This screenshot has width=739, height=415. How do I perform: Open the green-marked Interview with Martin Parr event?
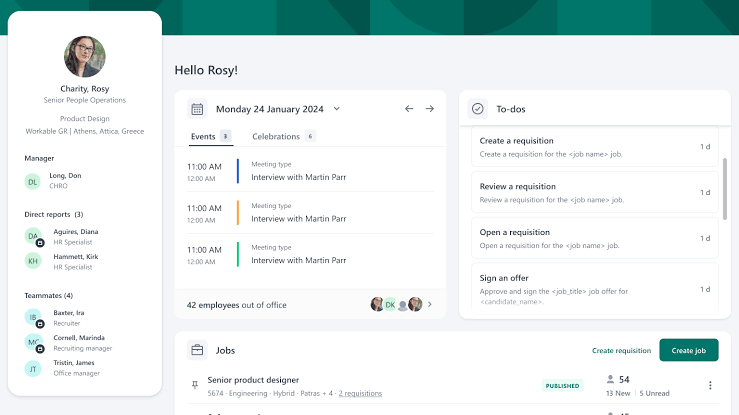coord(310,254)
